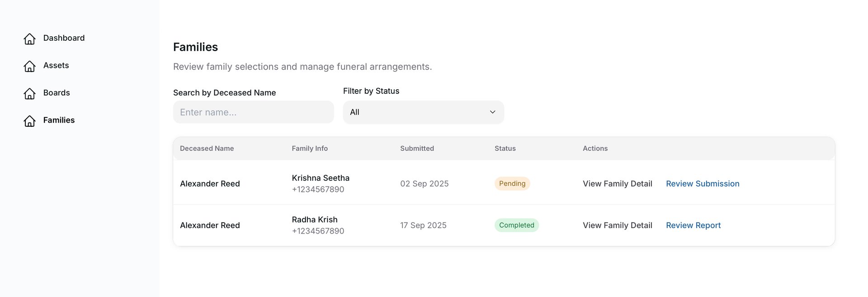The image size is (868, 297).
Task: Open the Review Report link
Action: point(693,225)
